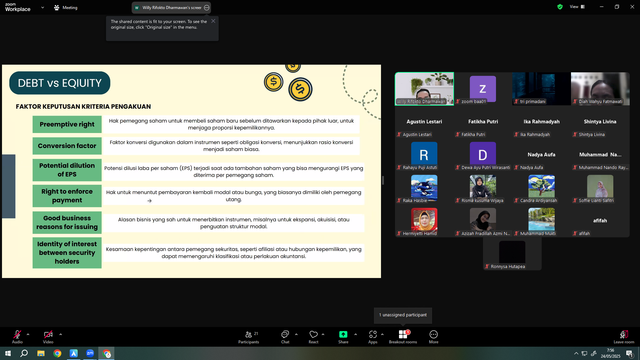640x360 pixels.
Task: Click 'Preemptive right' label on slide
Action: [x=67, y=124]
